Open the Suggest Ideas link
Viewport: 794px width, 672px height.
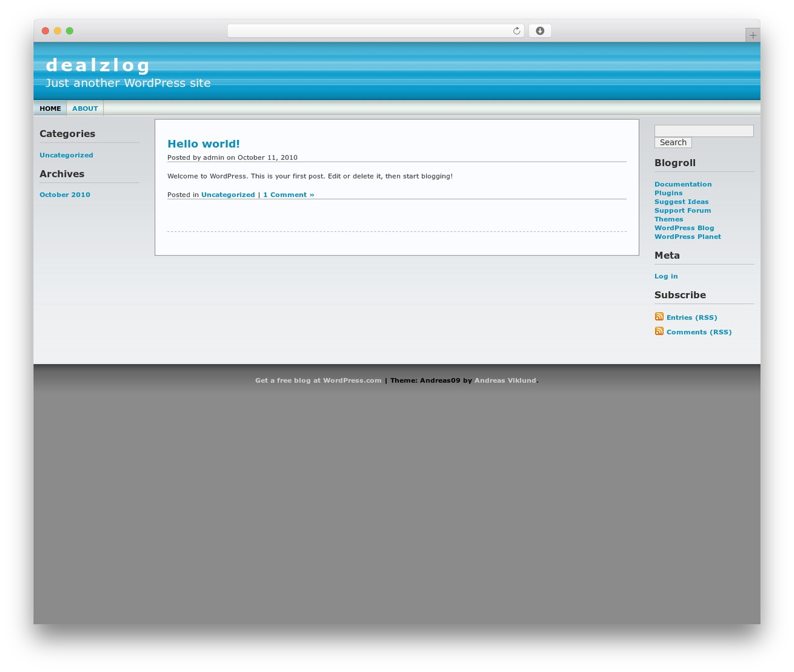681,201
